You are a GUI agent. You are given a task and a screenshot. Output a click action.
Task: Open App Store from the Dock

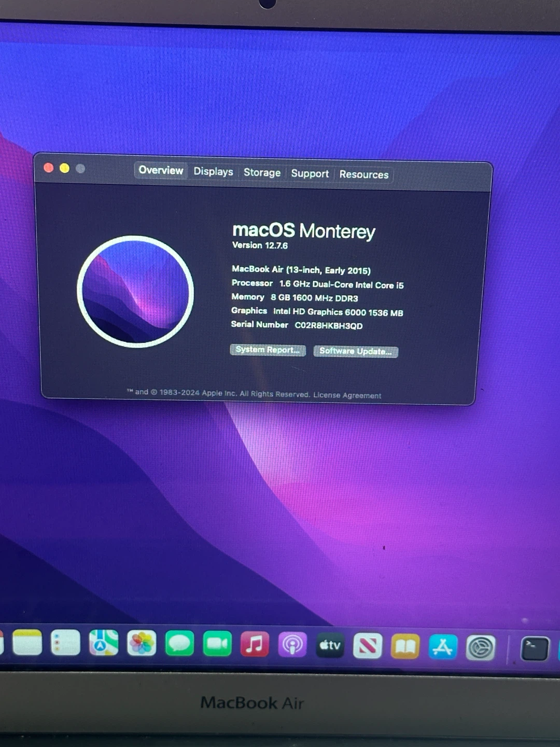coord(443,647)
